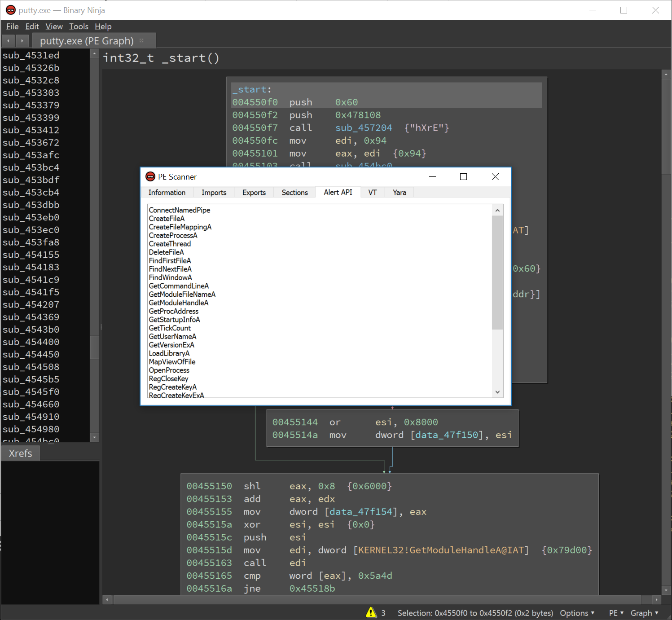This screenshot has width=672, height=620.
Task: Open the Tools menu
Action: [x=79, y=26]
